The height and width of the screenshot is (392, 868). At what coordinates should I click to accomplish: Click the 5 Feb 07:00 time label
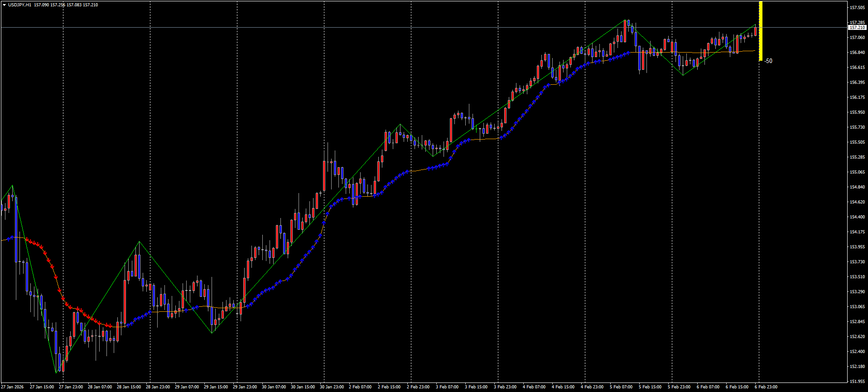tap(621, 387)
